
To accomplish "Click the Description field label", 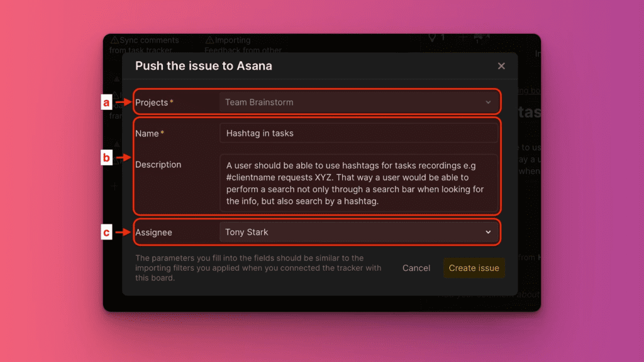I will 158,165.
